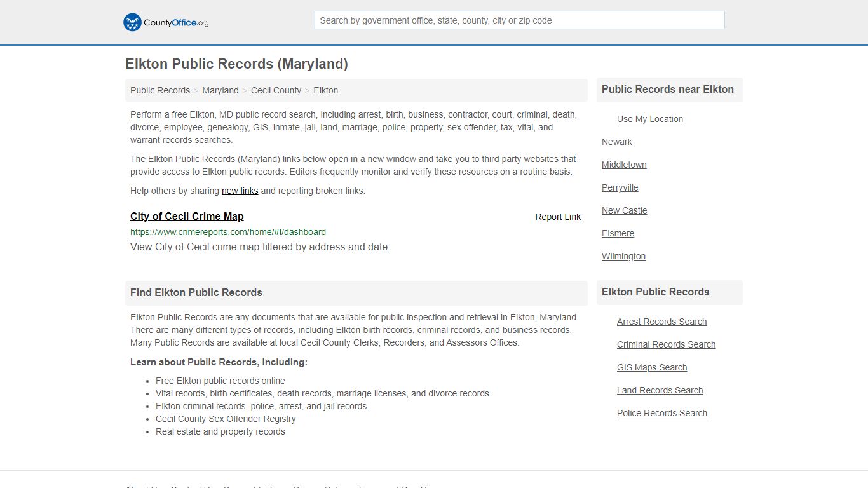Open GIS Maps Search
868x488 pixels.
click(x=652, y=367)
